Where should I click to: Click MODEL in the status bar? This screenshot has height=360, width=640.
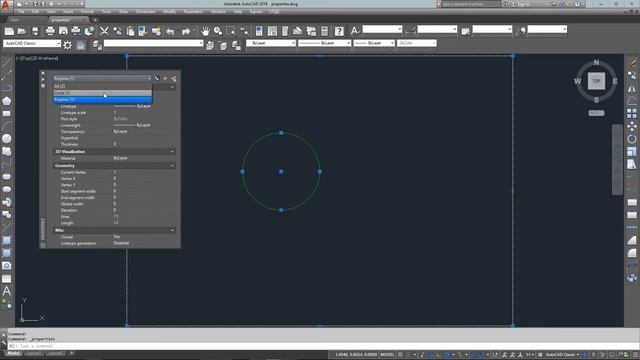coord(387,354)
